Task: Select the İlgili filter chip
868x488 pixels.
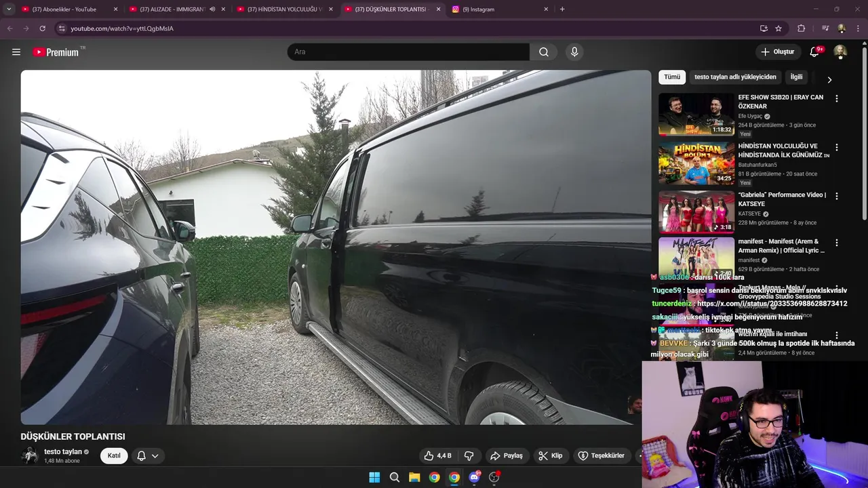Action: [x=796, y=77]
